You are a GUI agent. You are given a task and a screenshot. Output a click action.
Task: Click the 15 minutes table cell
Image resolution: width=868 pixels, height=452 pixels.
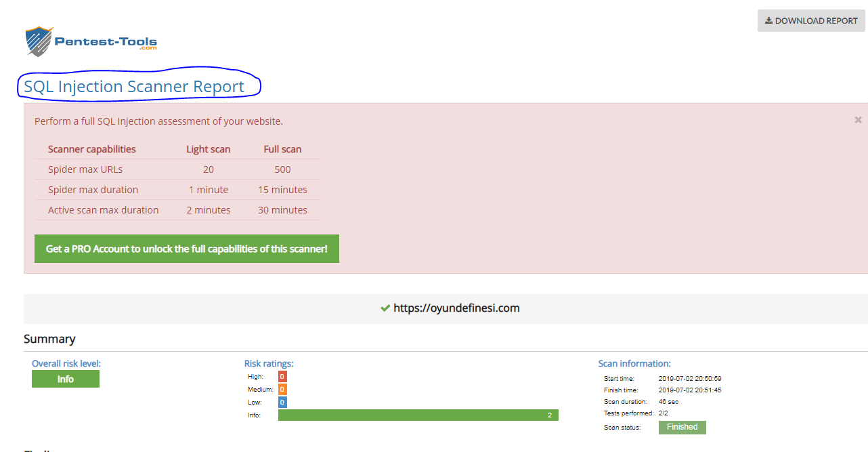[282, 190]
